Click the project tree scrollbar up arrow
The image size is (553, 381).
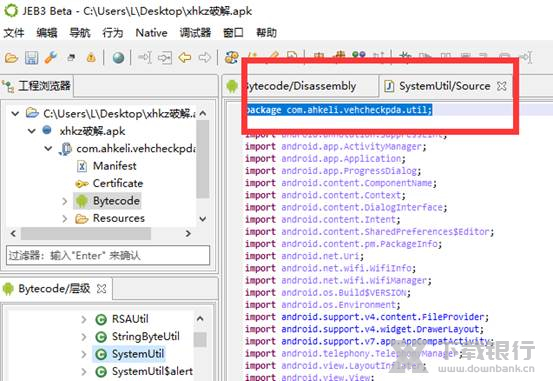[x=202, y=114]
